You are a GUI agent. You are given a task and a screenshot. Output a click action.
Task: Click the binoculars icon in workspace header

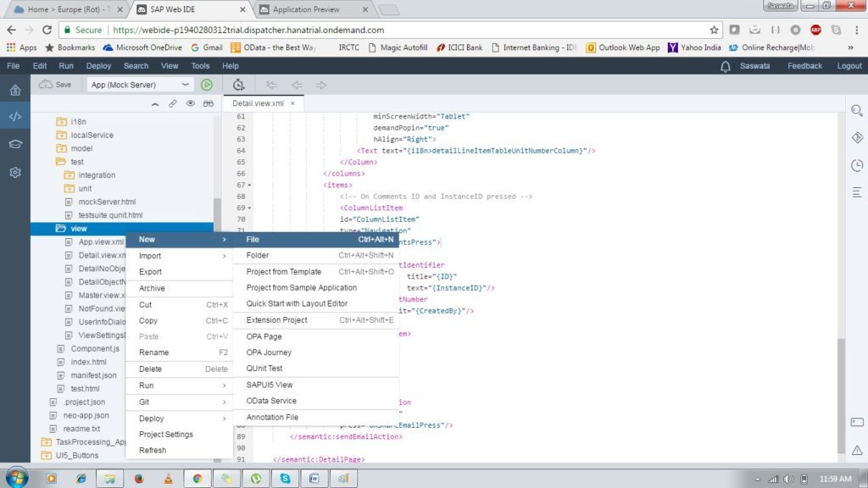click(x=209, y=103)
